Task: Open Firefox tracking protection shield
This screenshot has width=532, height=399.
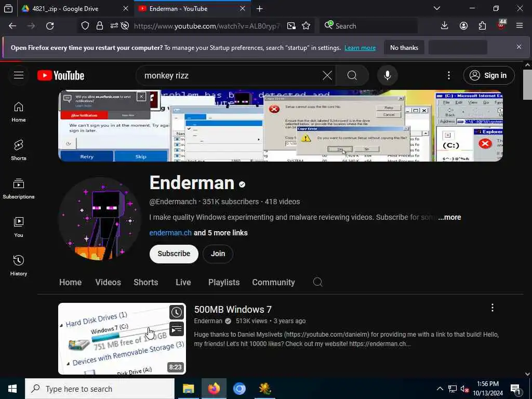Action: coord(85,26)
